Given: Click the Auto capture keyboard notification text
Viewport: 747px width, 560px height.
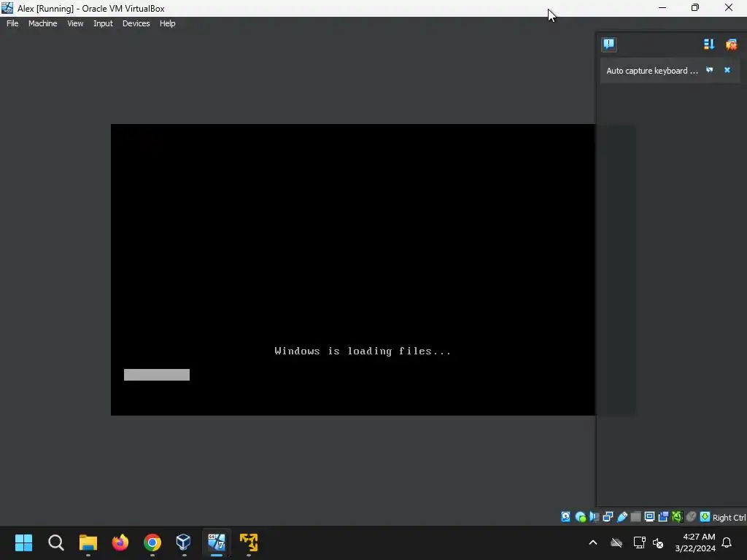Looking at the screenshot, I should tap(651, 71).
